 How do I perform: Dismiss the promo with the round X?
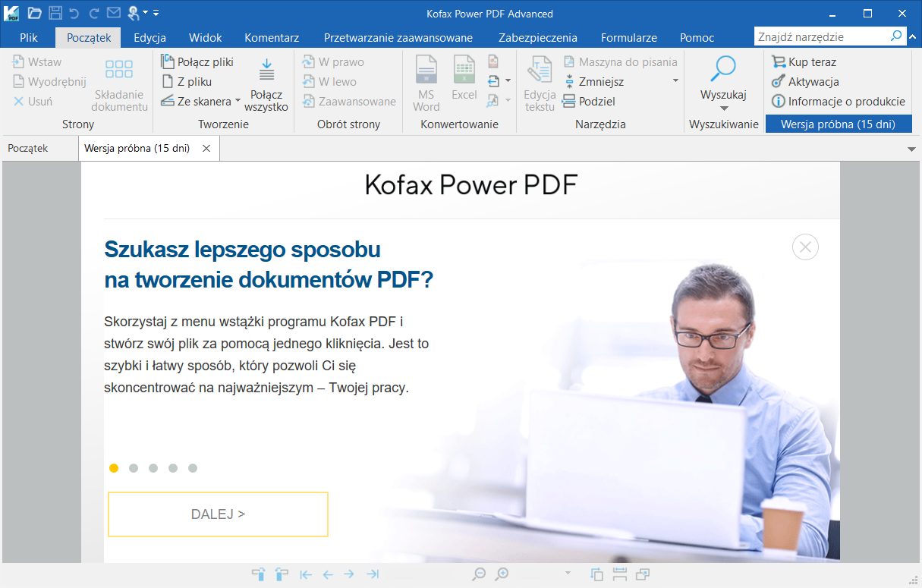click(x=805, y=247)
